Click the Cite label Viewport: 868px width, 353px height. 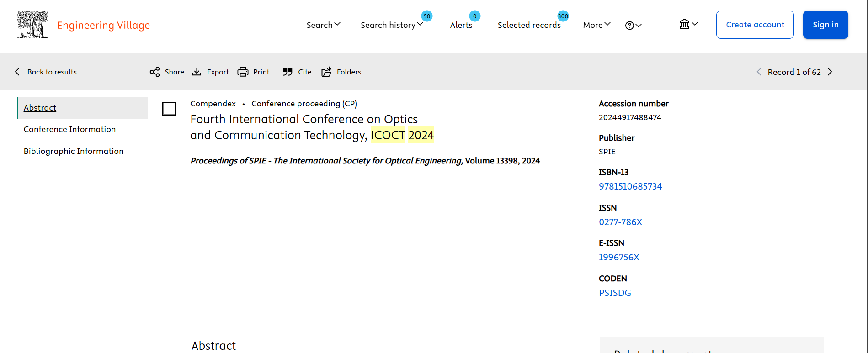coord(305,72)
